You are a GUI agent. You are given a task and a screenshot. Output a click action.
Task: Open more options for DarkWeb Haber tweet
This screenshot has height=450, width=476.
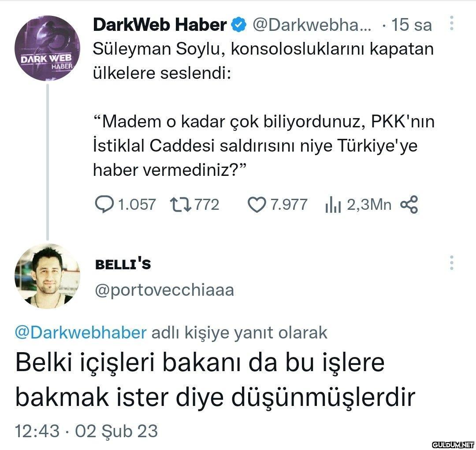pos(452,23)
